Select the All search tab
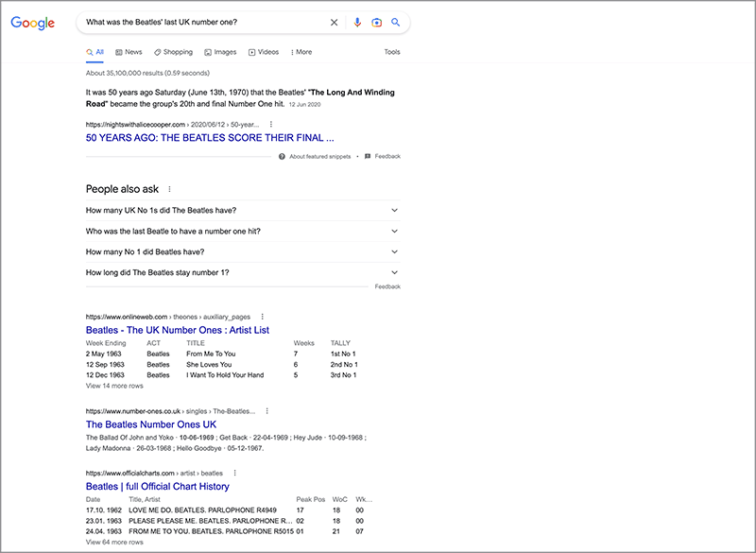Image resolution: width=756 pixels, height=553 pixels. 95,52
